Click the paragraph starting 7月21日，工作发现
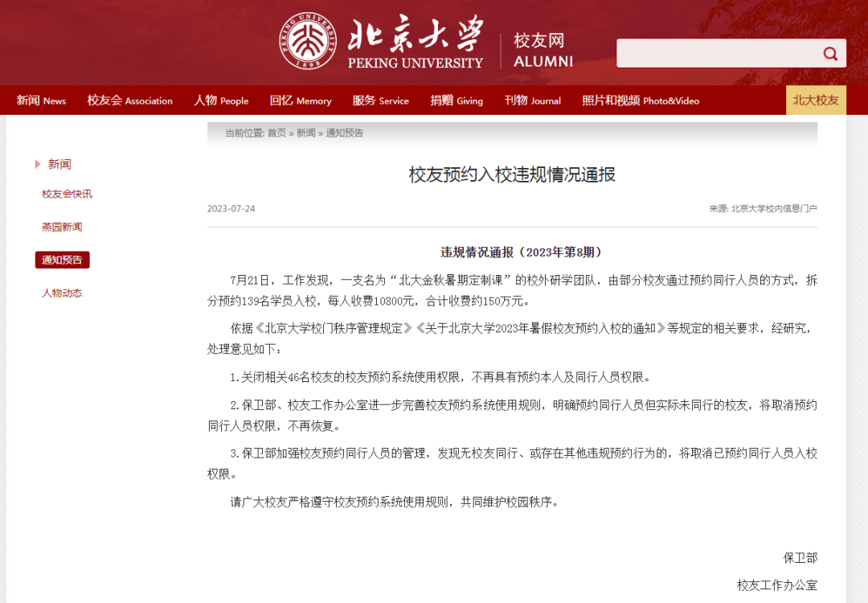The width and height of the screenshot is (868, 603). 512,291
